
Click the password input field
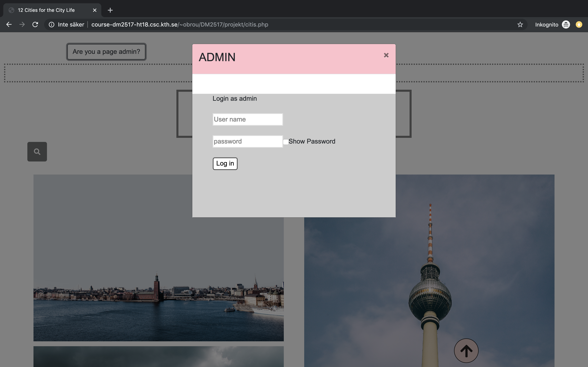pos(248,141)
